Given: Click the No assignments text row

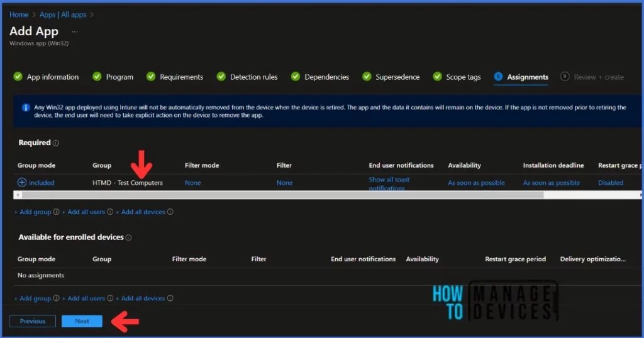Looking at the screenshot, I should click(41, 275).
